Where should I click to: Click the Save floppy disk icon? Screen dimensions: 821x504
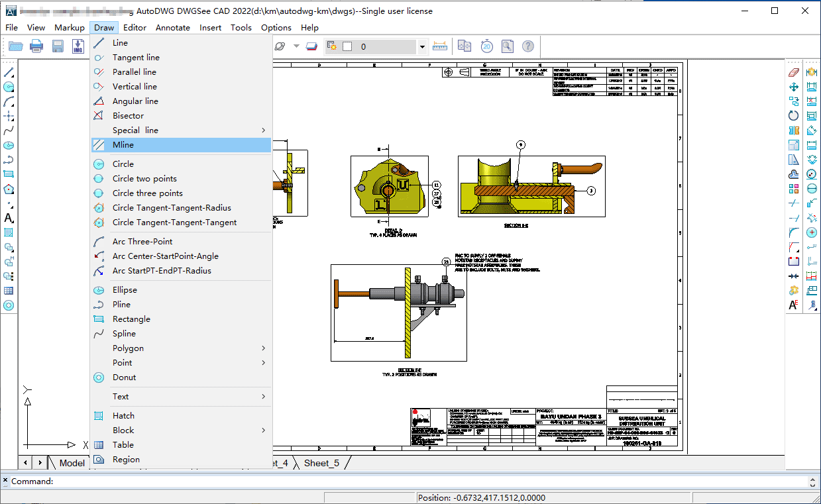point(58,46)
